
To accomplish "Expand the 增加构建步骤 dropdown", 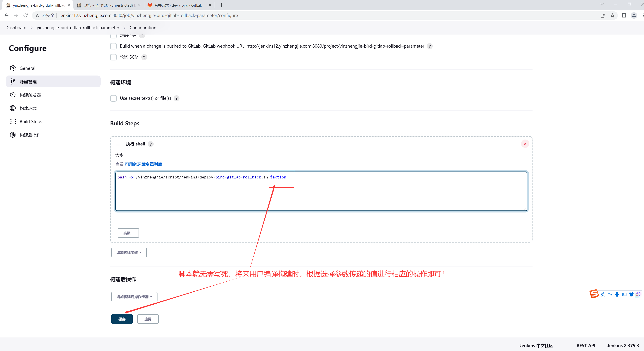I will coord(129,252).
